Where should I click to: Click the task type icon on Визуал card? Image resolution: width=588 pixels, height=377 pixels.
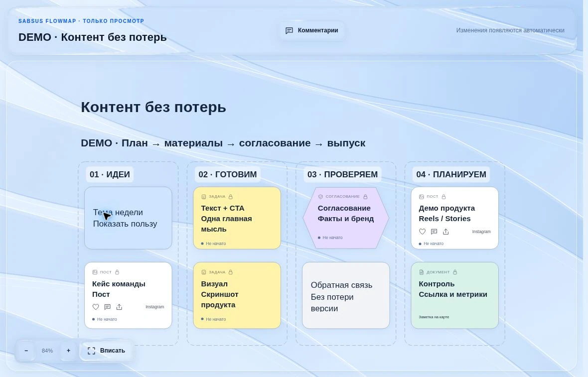coord(204,272)
